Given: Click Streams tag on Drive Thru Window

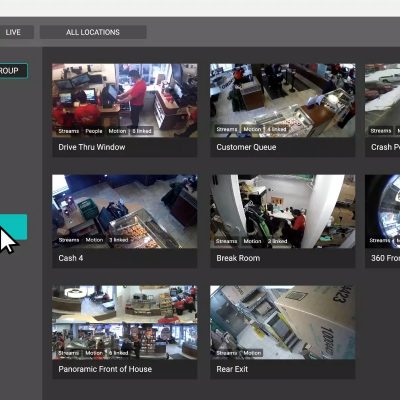Looking at the screenshot, I should [69, 131].
